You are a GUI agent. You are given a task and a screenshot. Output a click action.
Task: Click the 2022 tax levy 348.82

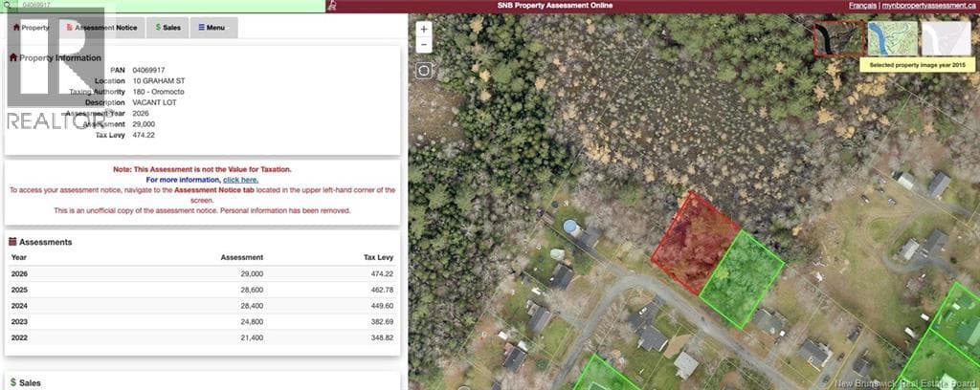382,337
